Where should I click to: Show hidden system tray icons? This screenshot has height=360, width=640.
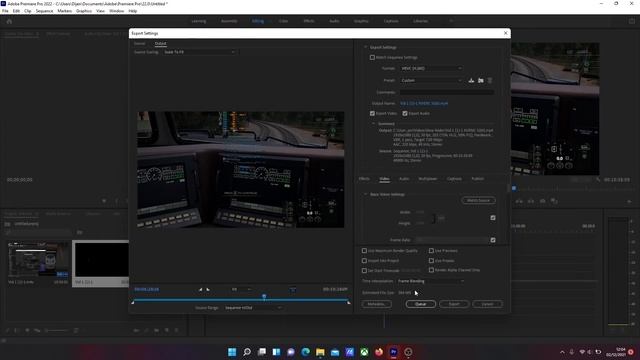tap(562, 352)
